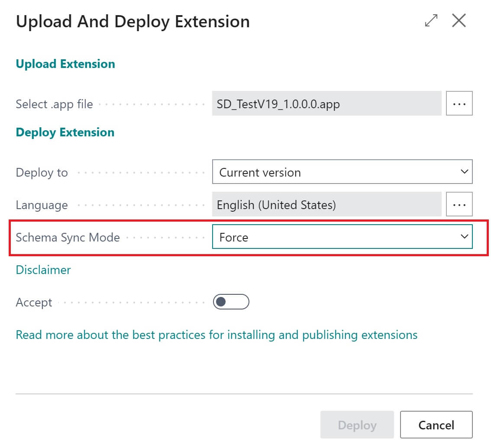The image size is (491, 448).
Task: Close the Upload And Deploy Extension dialog
Action: [x=459, y=21]
